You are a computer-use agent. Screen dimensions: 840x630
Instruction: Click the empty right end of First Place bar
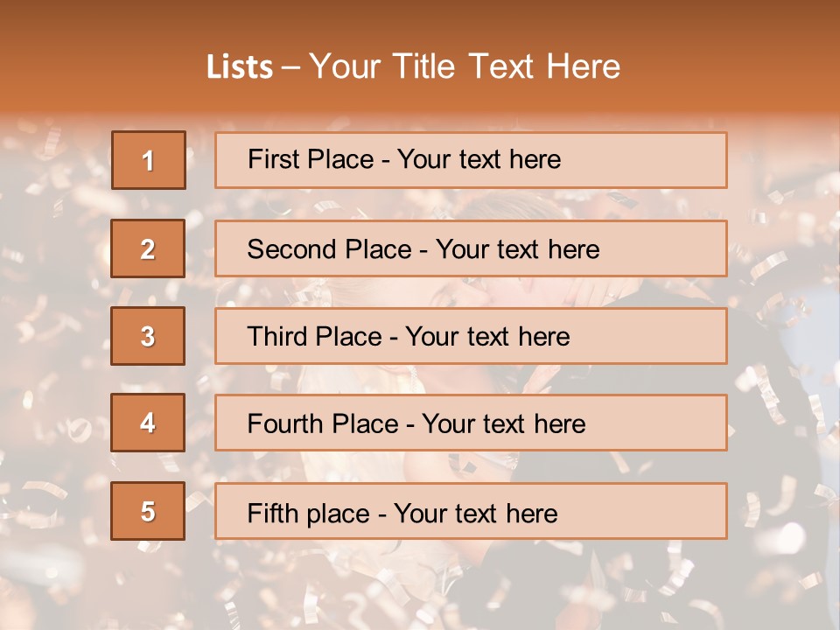(x=665, y=160)
